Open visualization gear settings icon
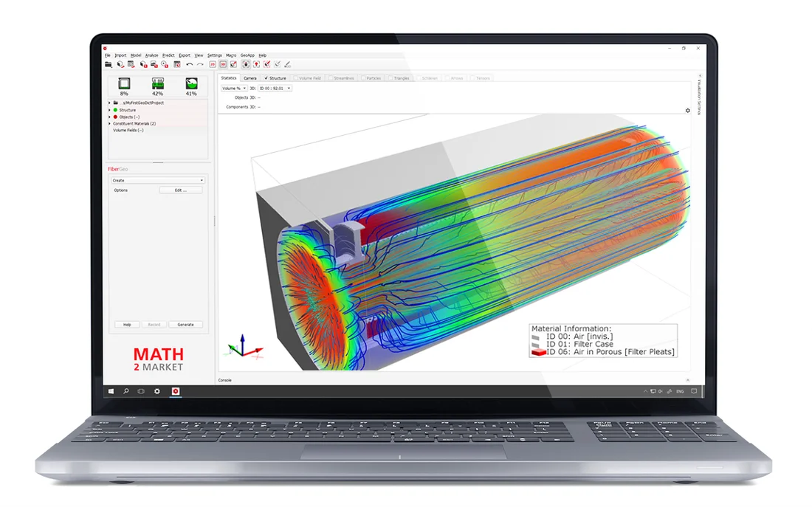 [688, 110]
